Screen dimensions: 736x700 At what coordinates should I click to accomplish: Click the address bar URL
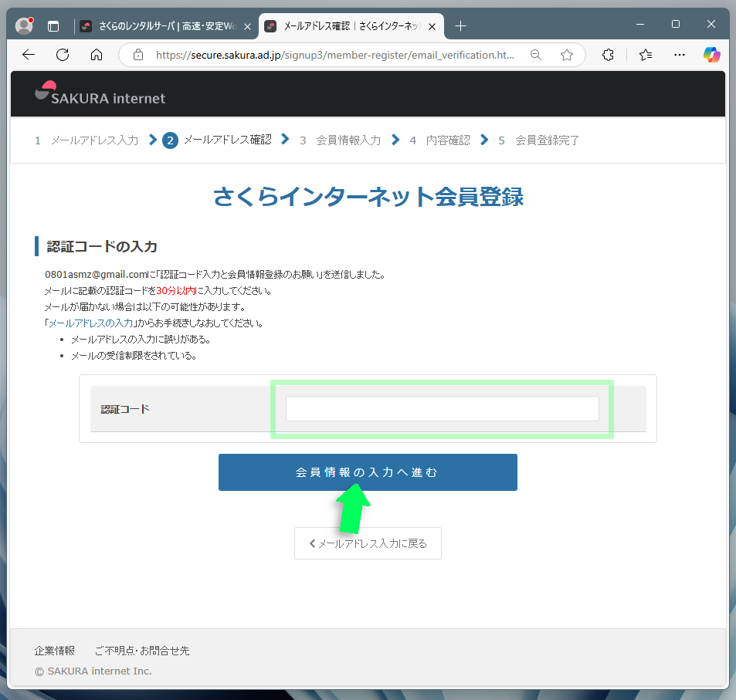click(x=334, y=55)
